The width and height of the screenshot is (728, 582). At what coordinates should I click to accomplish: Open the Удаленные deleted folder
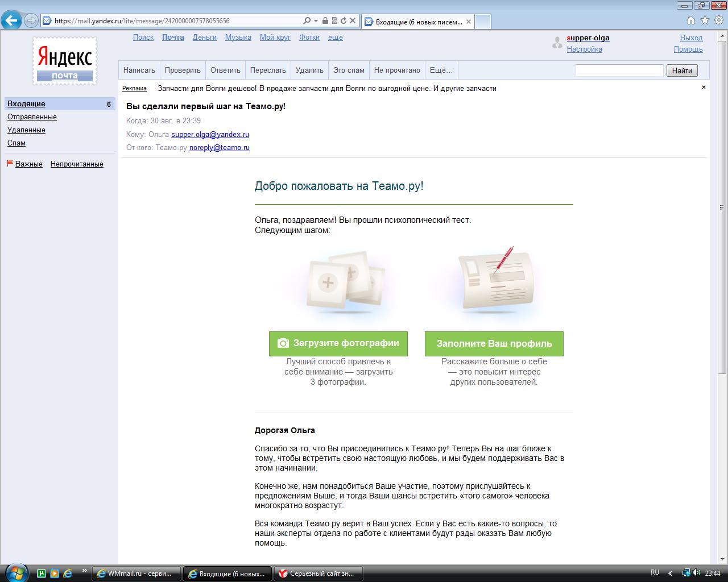click(26, 130)
